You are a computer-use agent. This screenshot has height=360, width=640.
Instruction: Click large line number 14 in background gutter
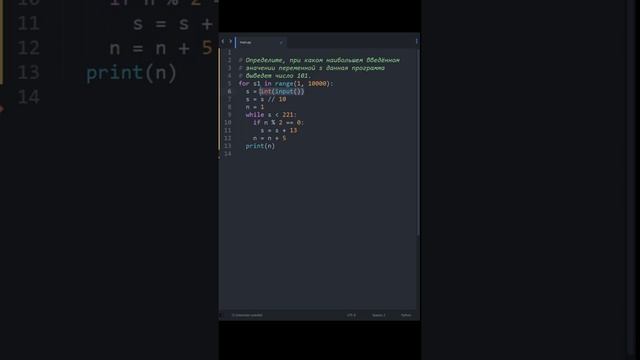click(x=29, y=97)
